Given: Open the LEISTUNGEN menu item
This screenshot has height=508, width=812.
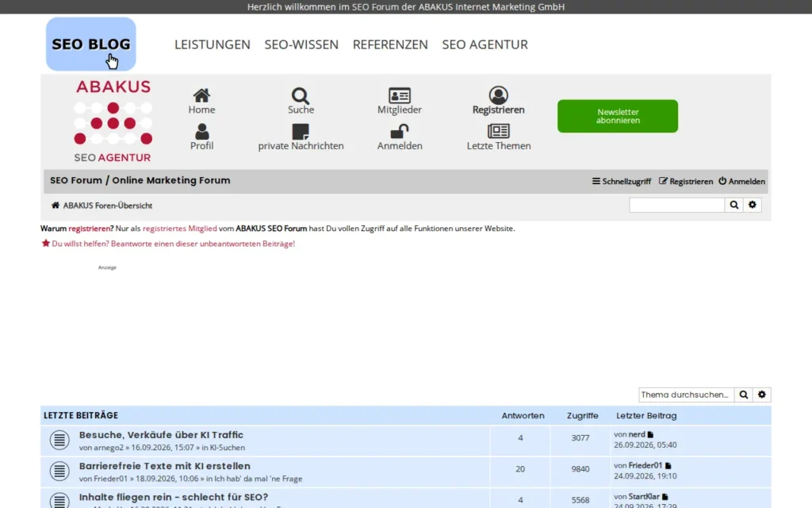Looking at the screenshot, I should pyautogui.click(x=213, y=44).
